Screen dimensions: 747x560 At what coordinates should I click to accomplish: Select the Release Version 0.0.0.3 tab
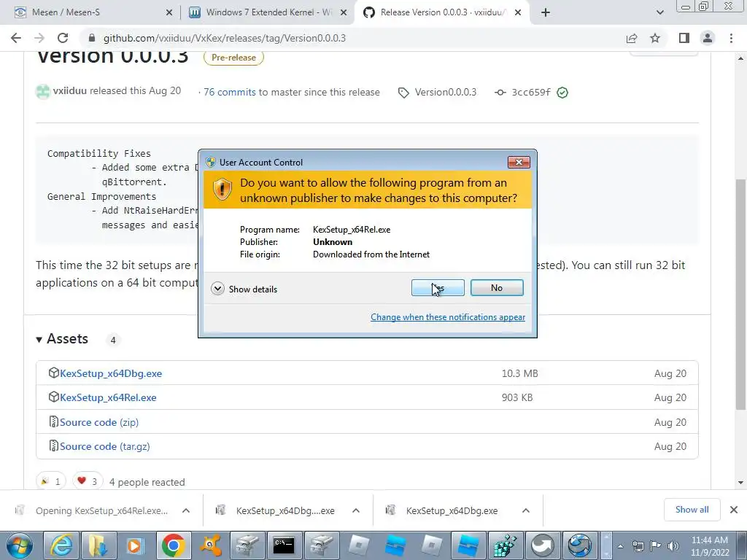441,12
